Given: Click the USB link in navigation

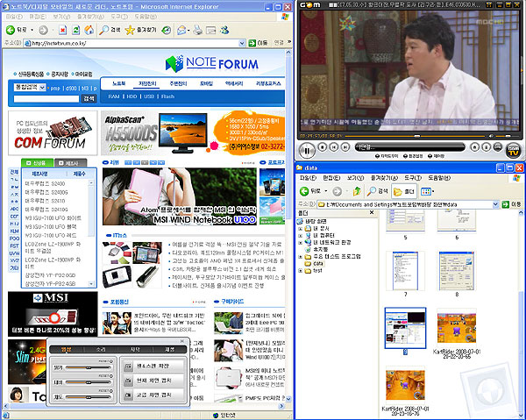Looking at the screenshot, I should click(x=149, y=96).
